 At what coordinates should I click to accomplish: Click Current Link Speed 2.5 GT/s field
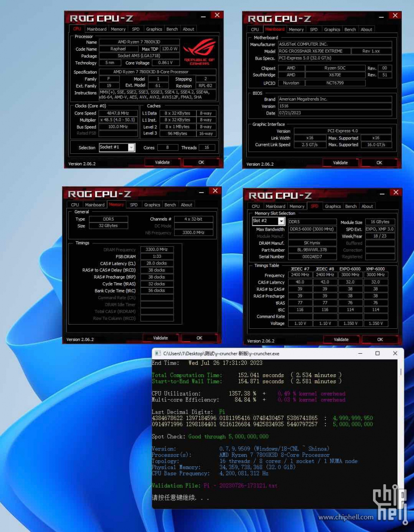(310, 145)
